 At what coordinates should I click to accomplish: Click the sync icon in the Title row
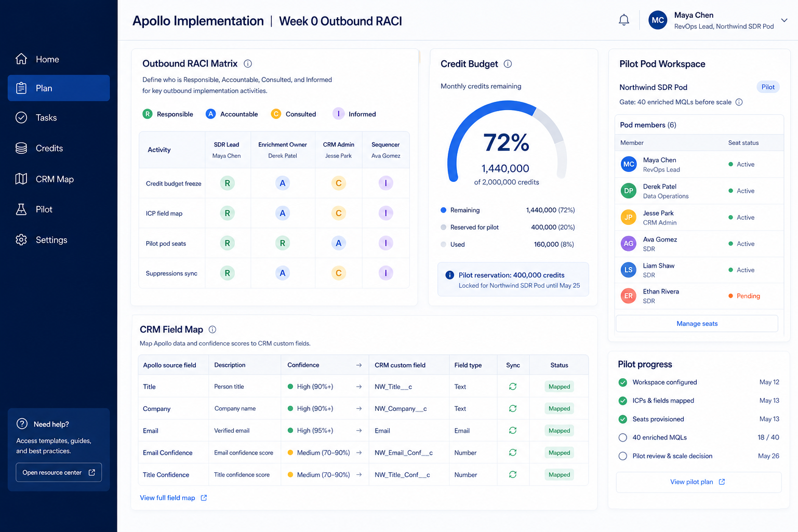(x=513, y=387)
